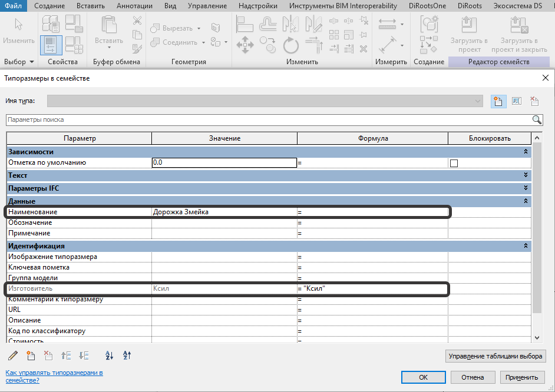Open the Файл menu tab

pos(14,6)
